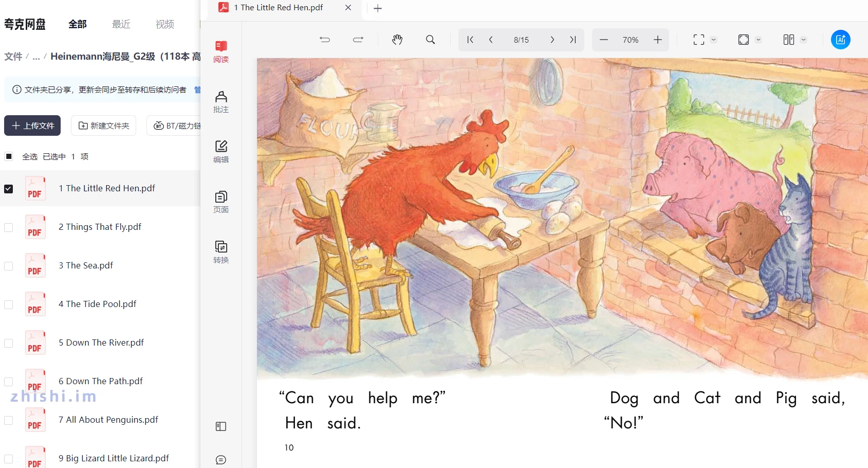Open 5 Down The River.pdf
The width and height of the screenshot is (868, 468).
101,343
